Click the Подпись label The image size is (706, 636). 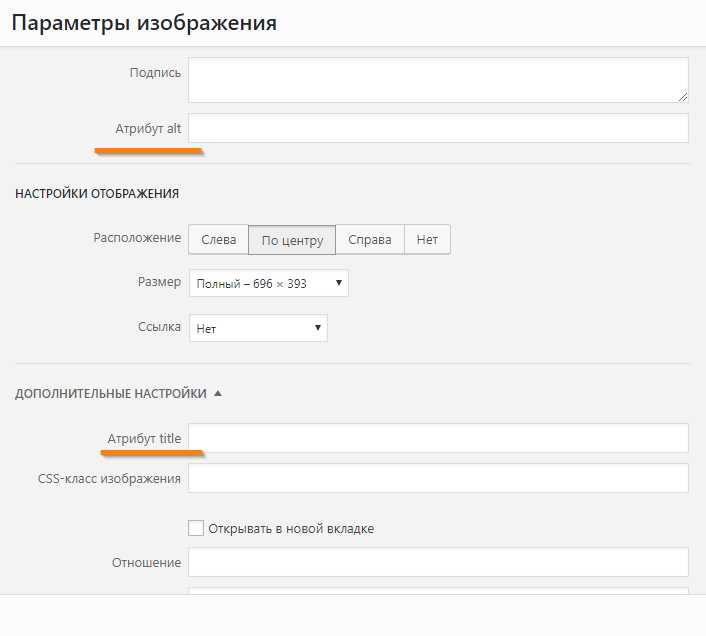point(155,72)
